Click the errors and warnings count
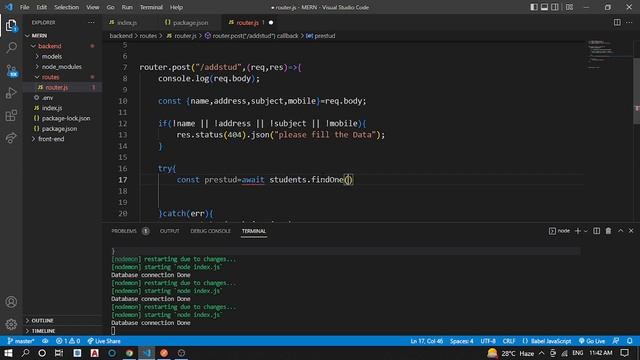640x360 pixels. tap(68, 341)
